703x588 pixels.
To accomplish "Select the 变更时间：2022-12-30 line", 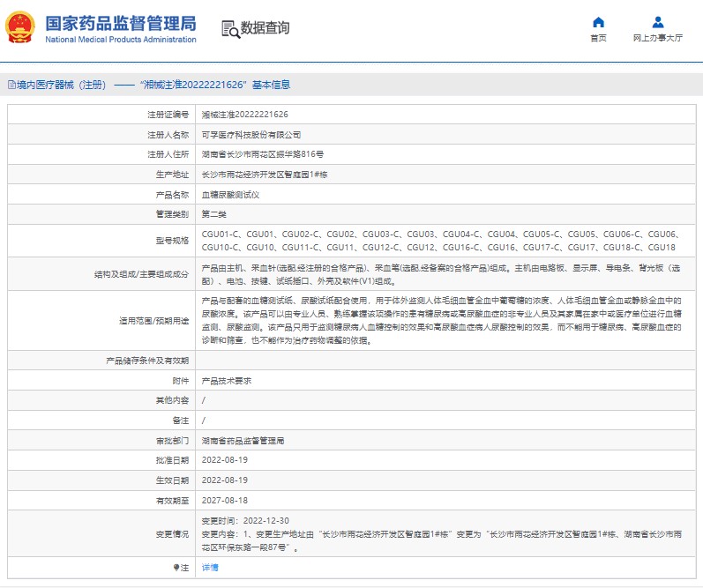I will pyautogui.click(x=245, y=521).
